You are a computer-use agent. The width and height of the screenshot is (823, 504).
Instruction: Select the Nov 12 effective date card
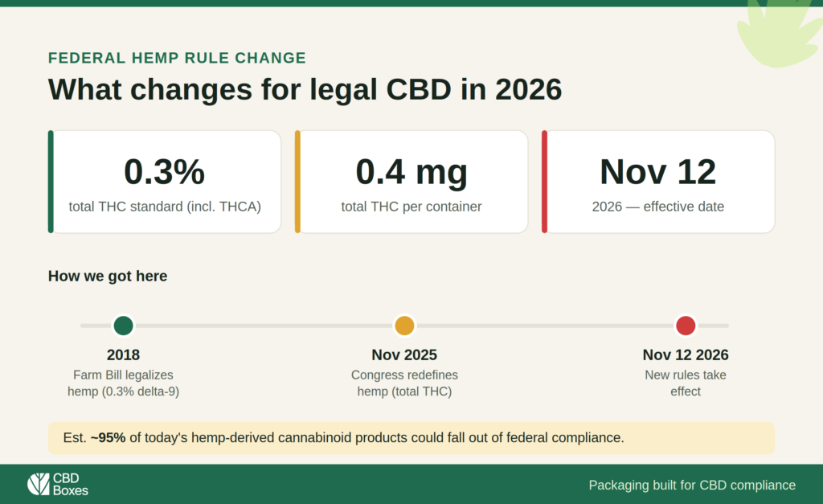658,182
